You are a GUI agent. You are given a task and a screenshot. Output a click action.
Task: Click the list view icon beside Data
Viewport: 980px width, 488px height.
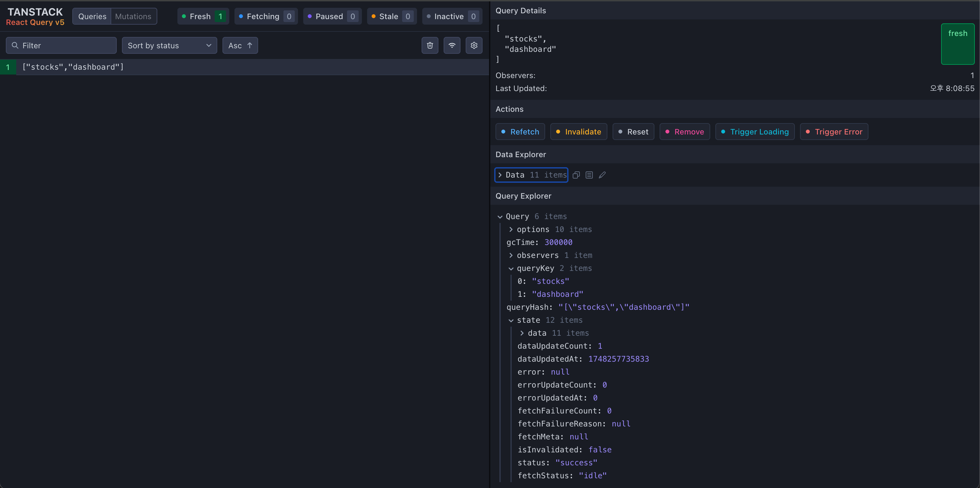click(589, 175)
